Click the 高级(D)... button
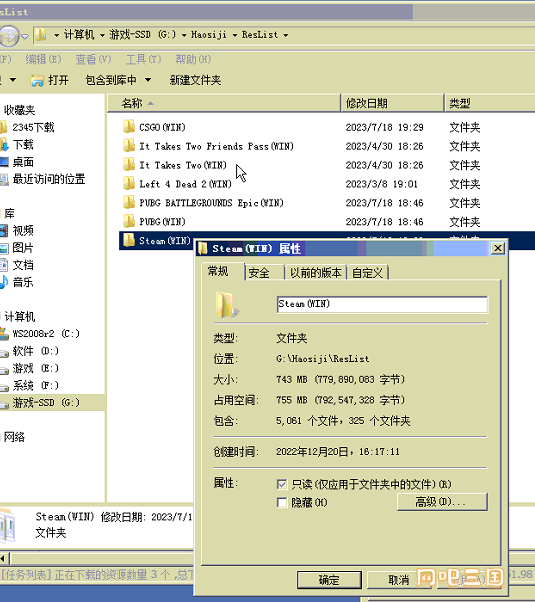This screenshot has width=535, height=602. click(442, 502)
